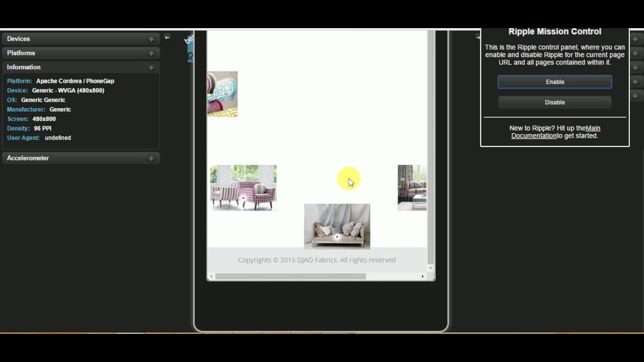Viewport: 644px width, 362px height.
Task: Select the fabric rolls thumbnail image
Action: [x=222, y=94]
